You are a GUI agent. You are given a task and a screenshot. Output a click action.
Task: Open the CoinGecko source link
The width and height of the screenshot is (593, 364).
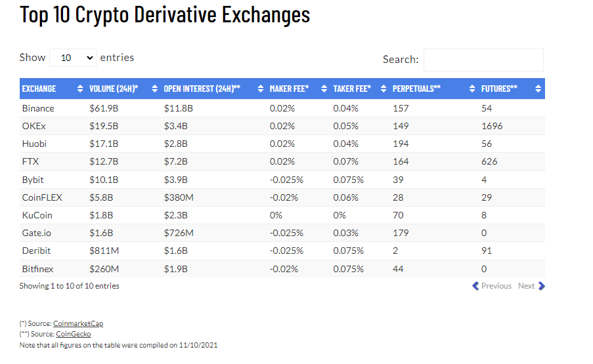click(74, 334)
